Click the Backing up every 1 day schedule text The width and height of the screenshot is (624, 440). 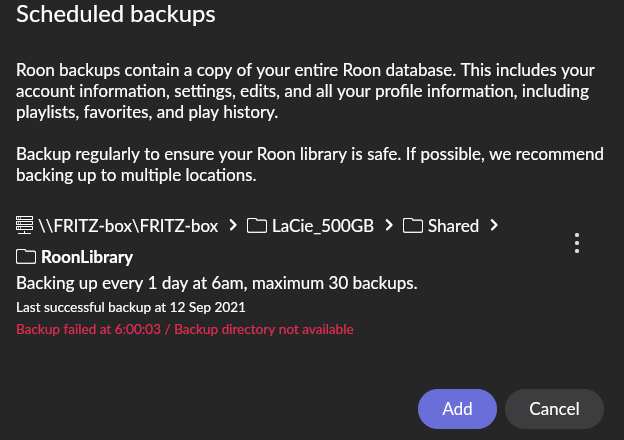(217, 283)
